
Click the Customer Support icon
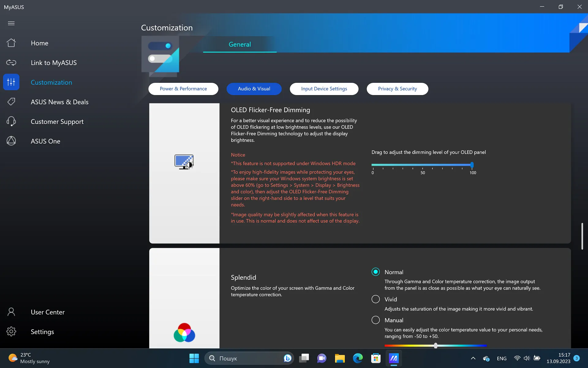[x=11, y=121]
